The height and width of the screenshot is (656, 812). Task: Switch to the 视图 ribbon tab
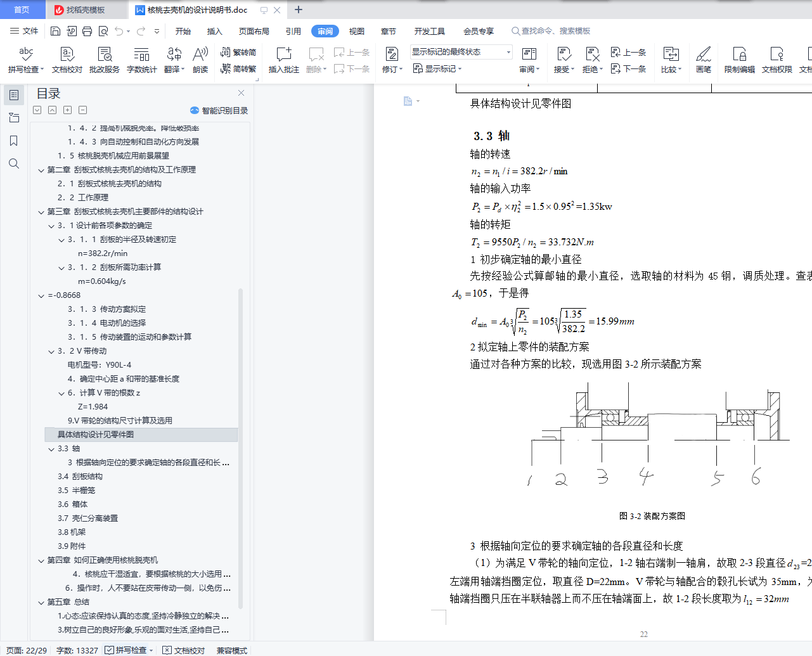357,31
